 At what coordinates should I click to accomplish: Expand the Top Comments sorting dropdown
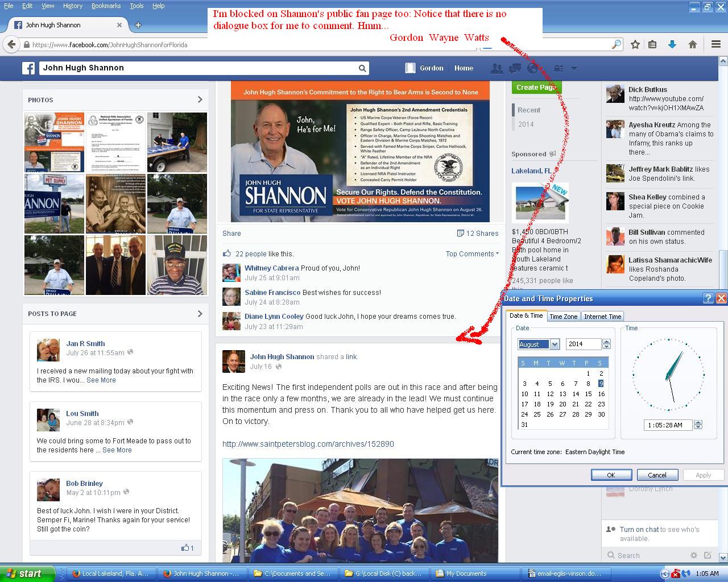point(471,253)
